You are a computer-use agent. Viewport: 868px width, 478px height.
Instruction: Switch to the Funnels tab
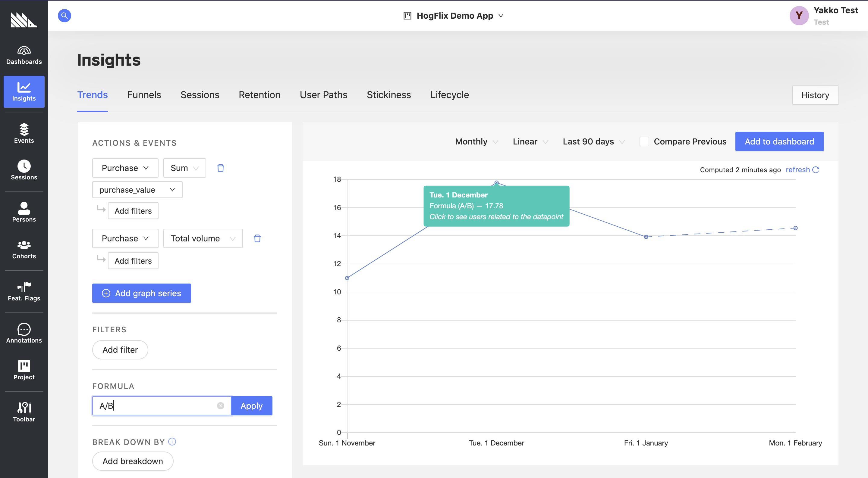[x=144, y=95]
